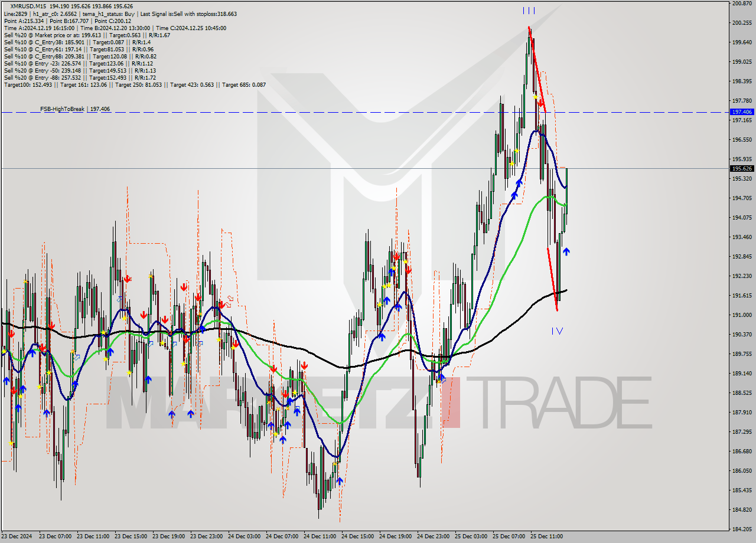Select the 23 Dec 07:00 time label
The height and width of the screenshot is (543, 756).
click(x=55, y=537)
